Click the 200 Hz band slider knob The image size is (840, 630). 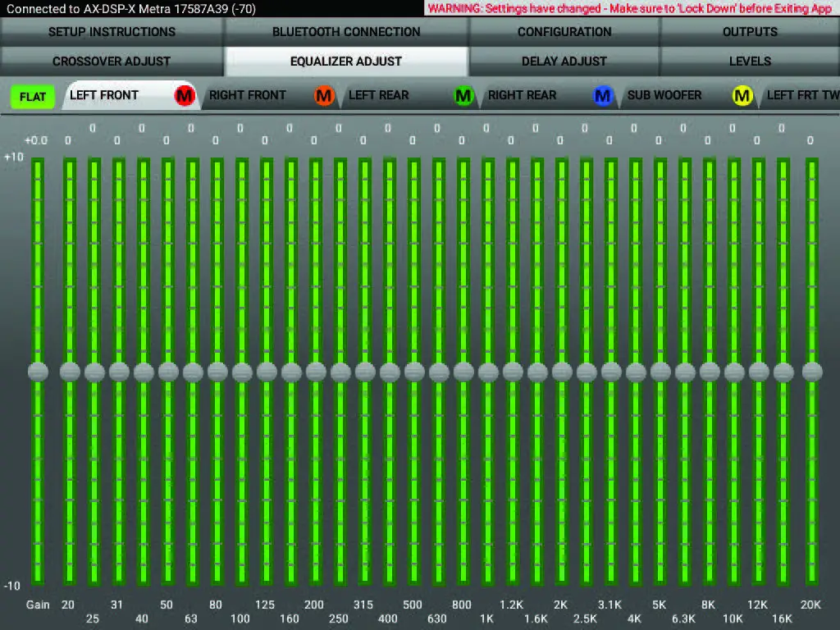pyautogui.click(x=316, y=372)
